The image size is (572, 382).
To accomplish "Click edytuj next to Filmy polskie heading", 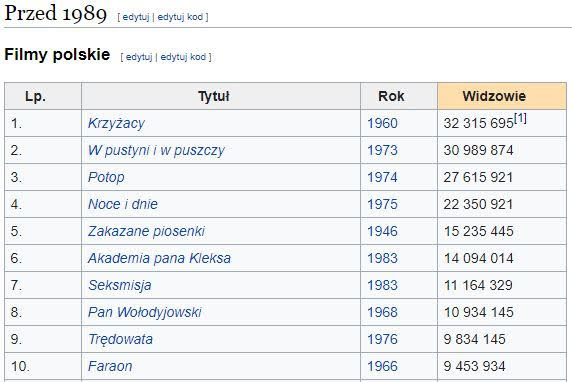I will [139, 57].
